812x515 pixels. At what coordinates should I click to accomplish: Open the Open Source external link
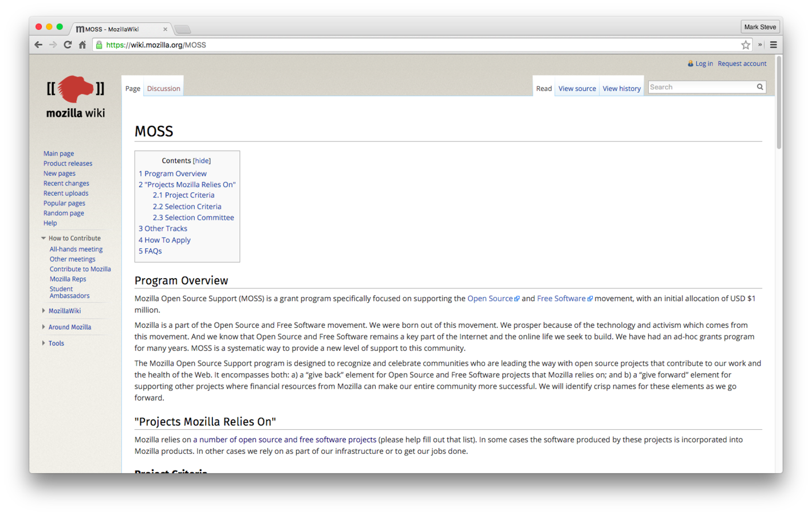493,299
